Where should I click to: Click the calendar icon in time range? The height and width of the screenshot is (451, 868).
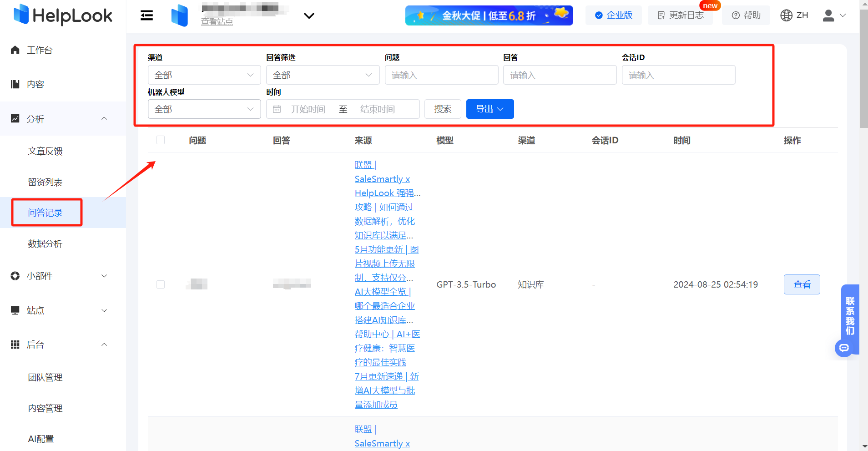click(277, 109)
